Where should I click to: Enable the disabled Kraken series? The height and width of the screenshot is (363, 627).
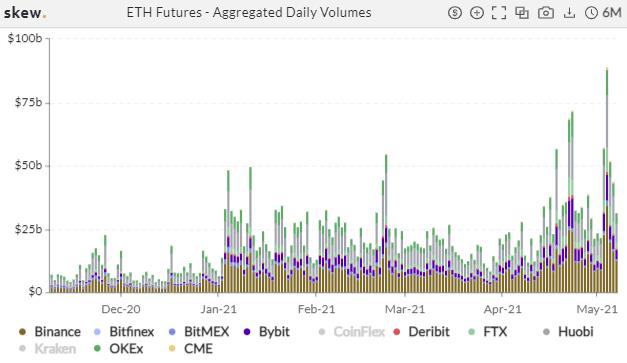tap(47, 349)
